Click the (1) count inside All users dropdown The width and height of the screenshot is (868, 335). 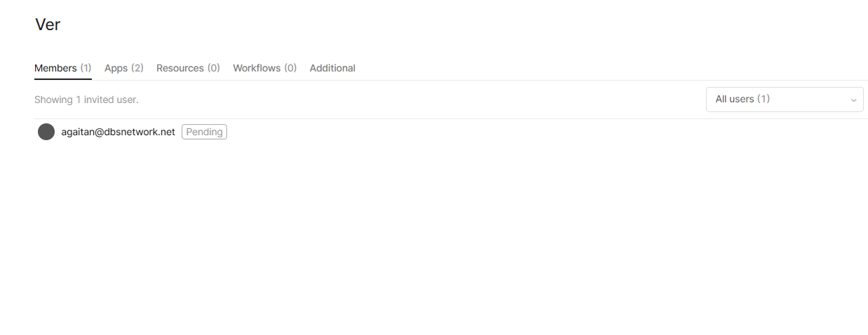pyautogui.click(x=764, y=99)
